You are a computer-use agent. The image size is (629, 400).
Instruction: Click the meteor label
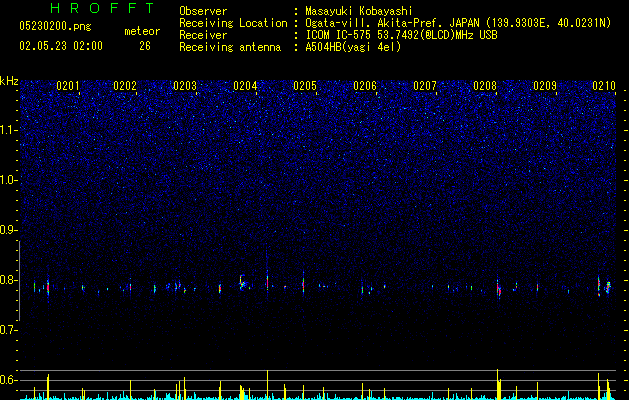(x=142, y=31)
